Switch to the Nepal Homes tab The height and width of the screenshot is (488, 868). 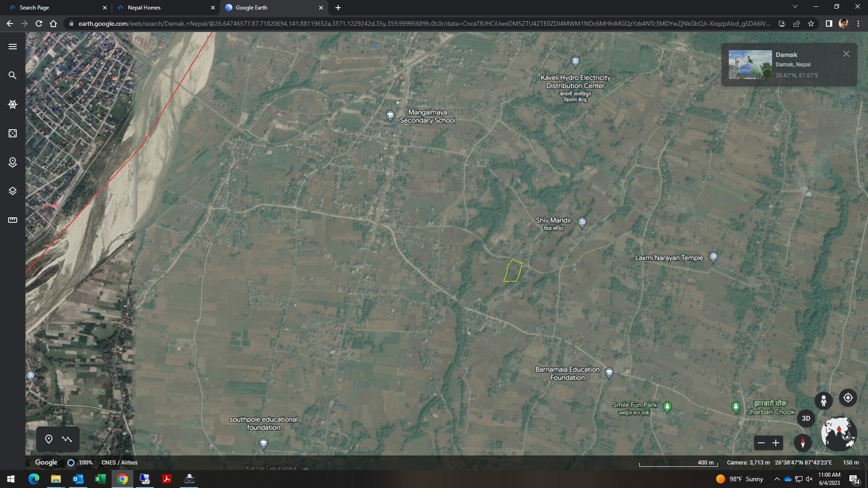pyautogui.click(x=165, y=8)
